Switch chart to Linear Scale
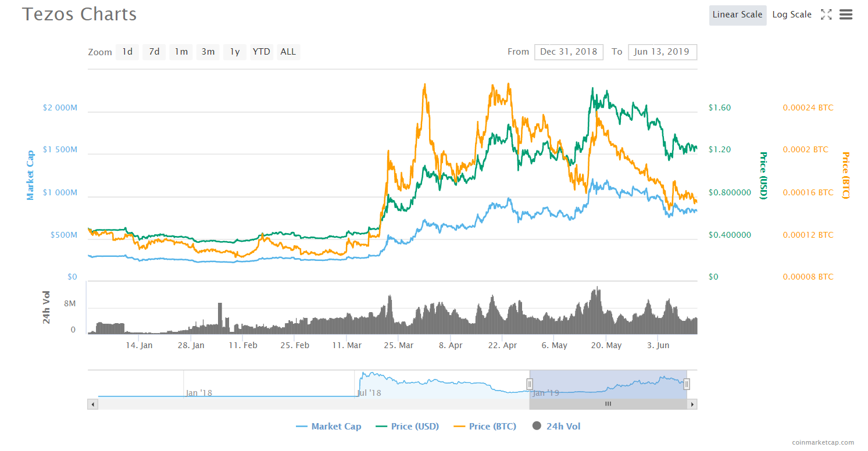The width and height of the screenshot is (868, 451). [x=737, y=15]
